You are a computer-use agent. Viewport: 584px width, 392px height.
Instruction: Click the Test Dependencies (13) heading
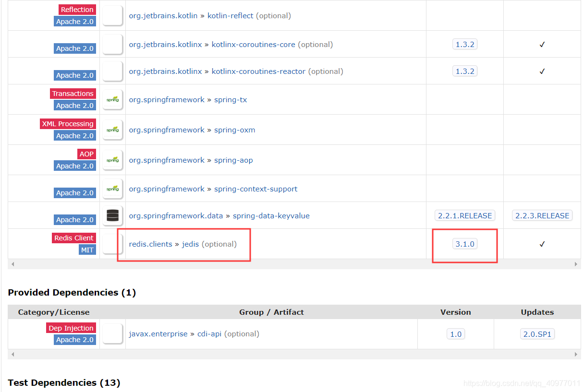tap(64, 382)
